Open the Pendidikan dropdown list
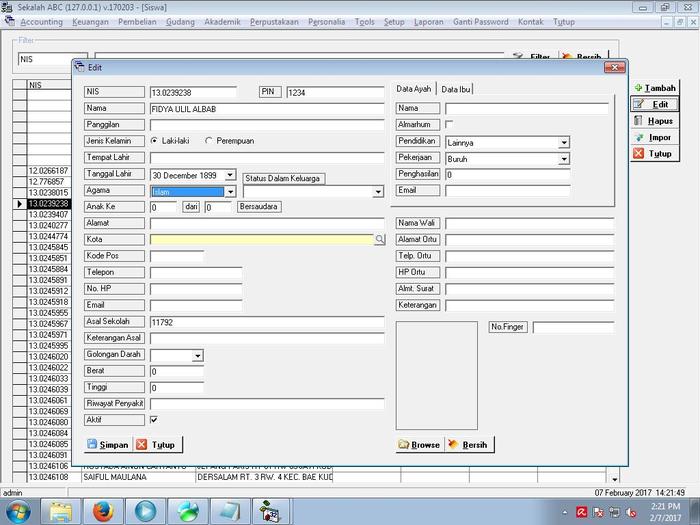This screenshot has width=700, height=525. tap(564, 142)
